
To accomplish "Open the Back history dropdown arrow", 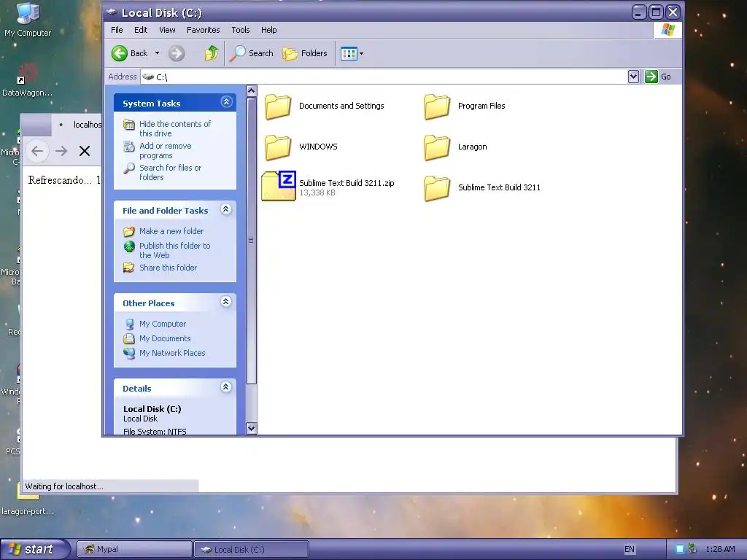I will tap(157, 53).
